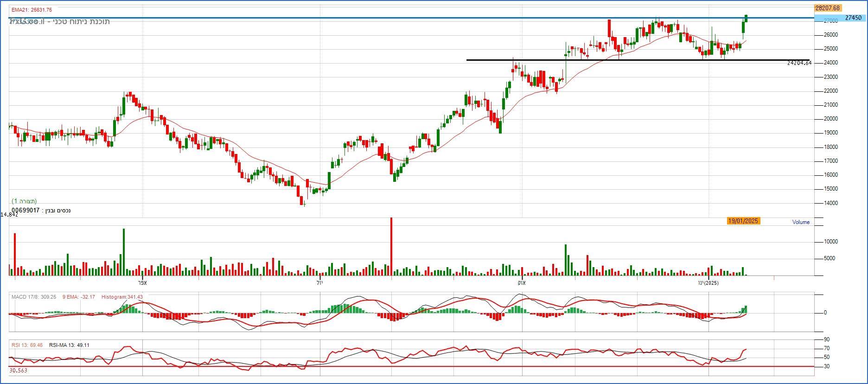Click the 9 EMA signal label
The width and height of the screenshot is (868, 384).
pos(79,297)
